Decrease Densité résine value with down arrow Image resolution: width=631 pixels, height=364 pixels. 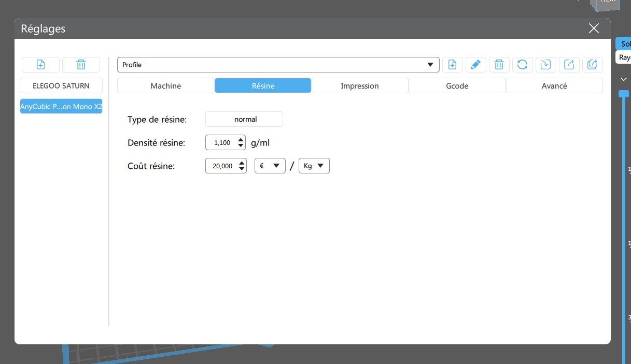(241, 145)
